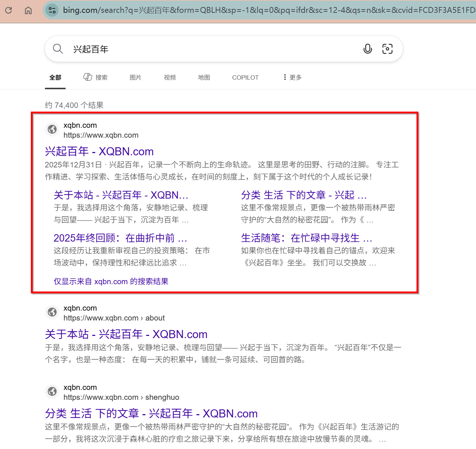The width and height of the screenshot is (476, 449).
Task: Start voice search with the microphone icon
Action: (x=368, y=48)
